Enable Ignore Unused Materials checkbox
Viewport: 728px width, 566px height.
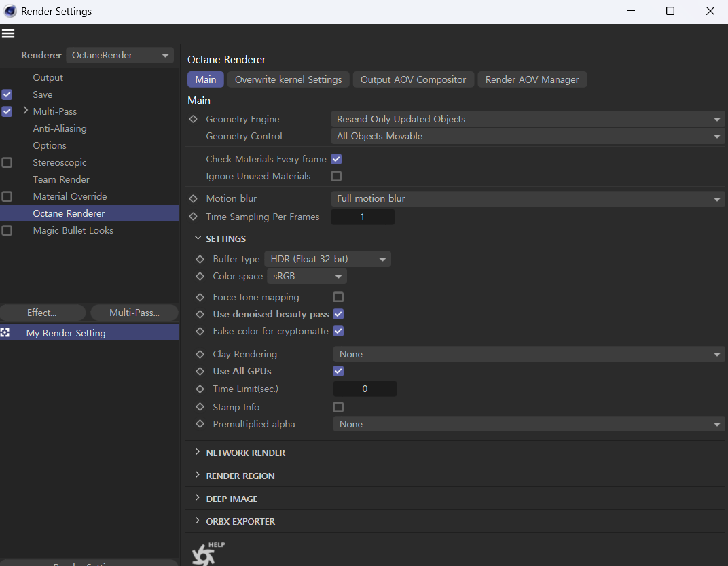tap(336, 176)
